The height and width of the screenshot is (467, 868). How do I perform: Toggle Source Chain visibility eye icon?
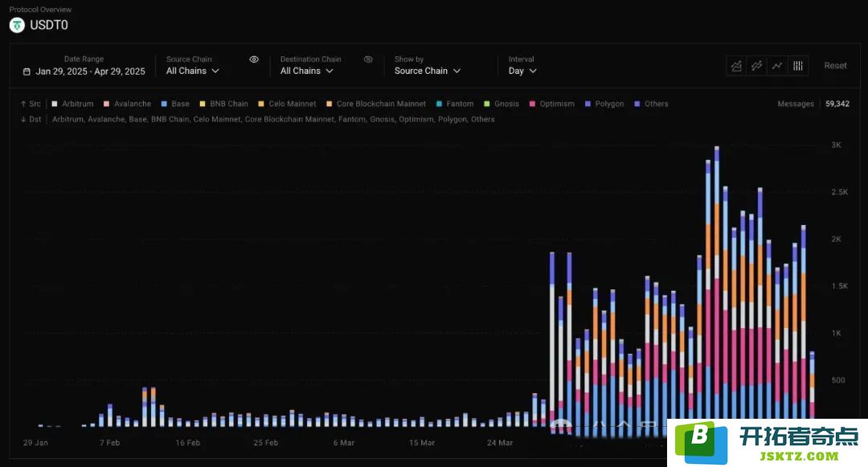pyautogui.click(x=254, y=59)
